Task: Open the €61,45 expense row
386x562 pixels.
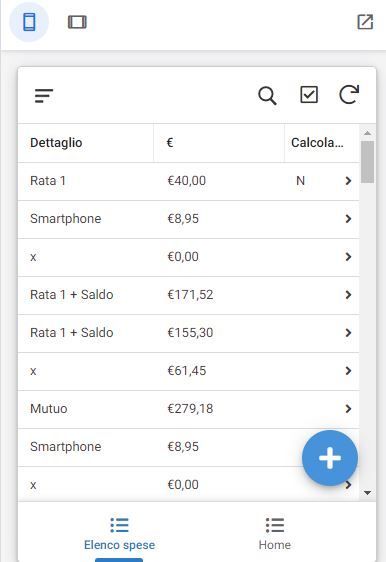Action: coord(189,371)
